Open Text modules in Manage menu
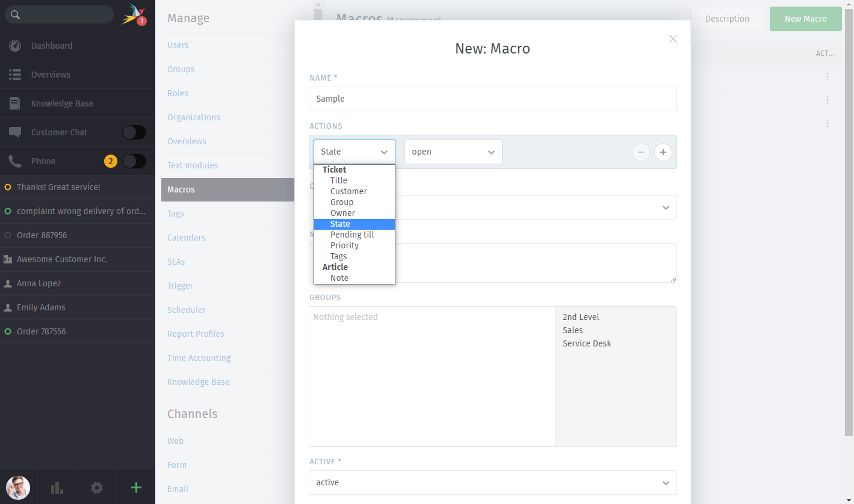This screenshot has width=854, height=504. [x=193, y=165]
